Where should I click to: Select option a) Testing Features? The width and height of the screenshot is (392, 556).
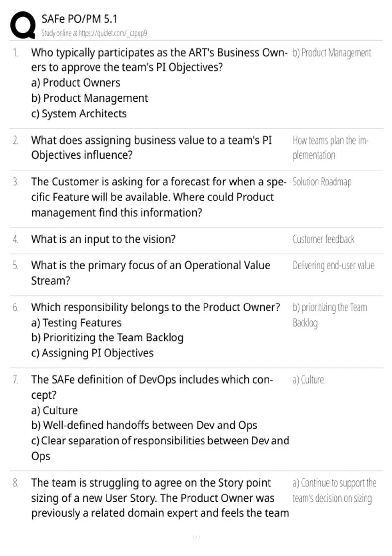click(x=76, y=323)
